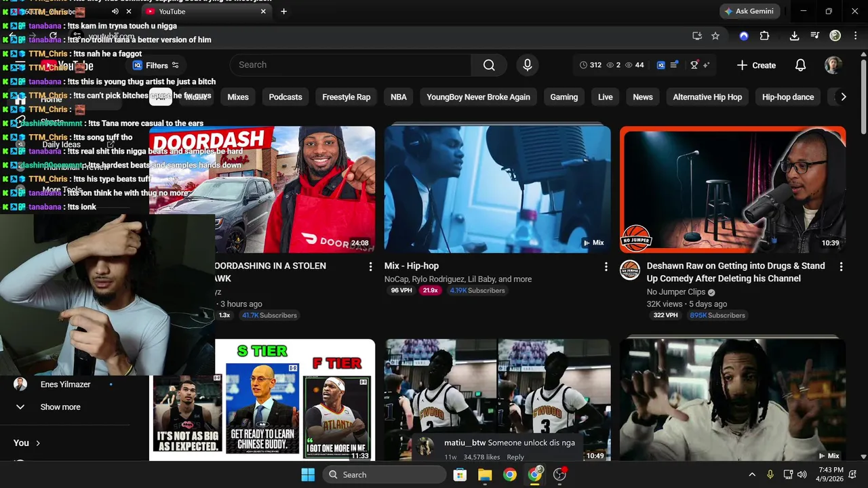The height and width of the screenshot is (488, 868).
Task: Open the YouTube account avatar menu
Action: point(833,65)
